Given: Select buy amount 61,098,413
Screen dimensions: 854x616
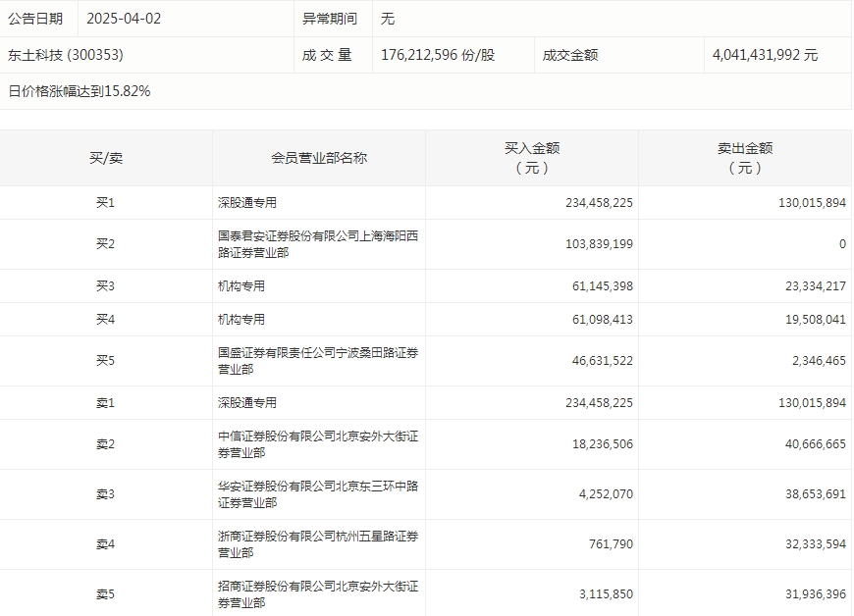Looking at the screenshot, I should 603,320.
